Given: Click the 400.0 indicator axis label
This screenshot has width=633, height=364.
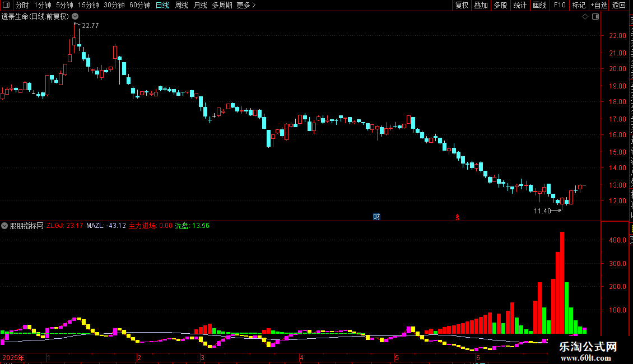Looking at the screenshot, I should (618, 240).
